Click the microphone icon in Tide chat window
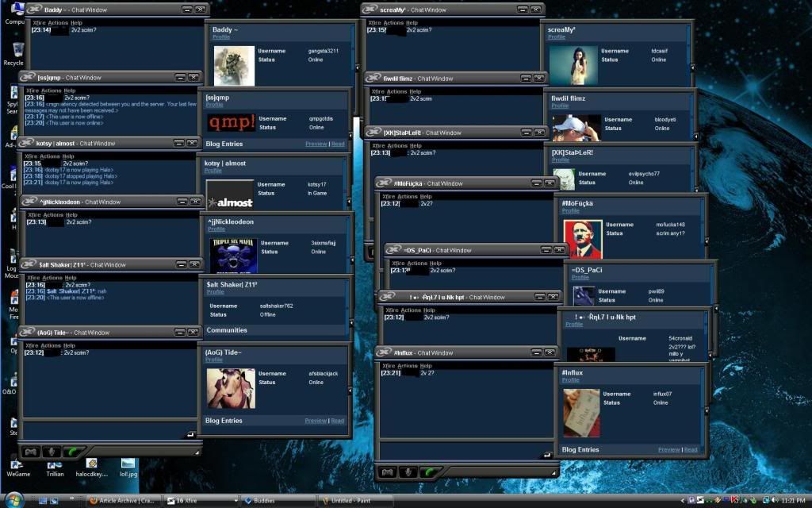 click(x=52, y=452)
